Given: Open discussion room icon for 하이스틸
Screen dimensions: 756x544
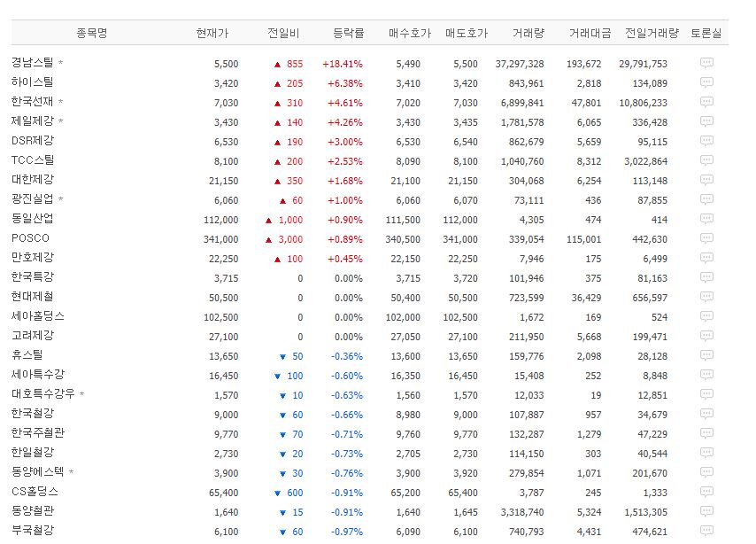Looking at the screenshot, I should (706, 82).
